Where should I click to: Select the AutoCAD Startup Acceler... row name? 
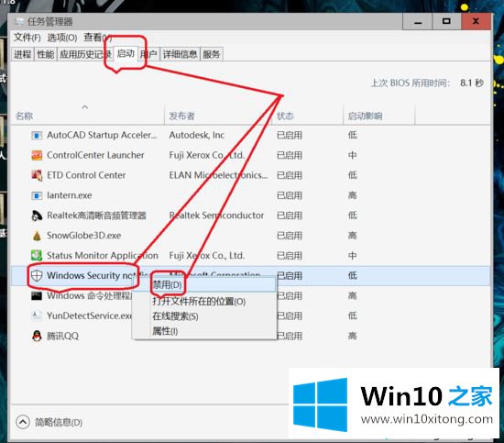coord(102,136)
